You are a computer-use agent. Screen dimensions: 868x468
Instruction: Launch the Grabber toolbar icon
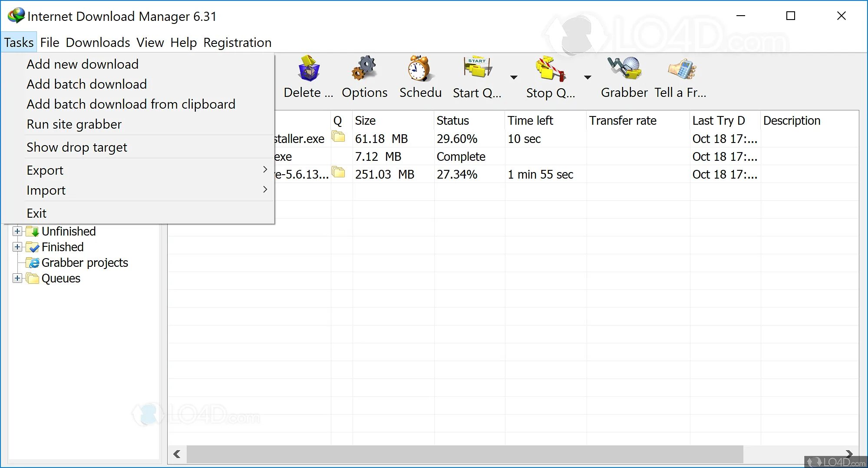(625, 68)
